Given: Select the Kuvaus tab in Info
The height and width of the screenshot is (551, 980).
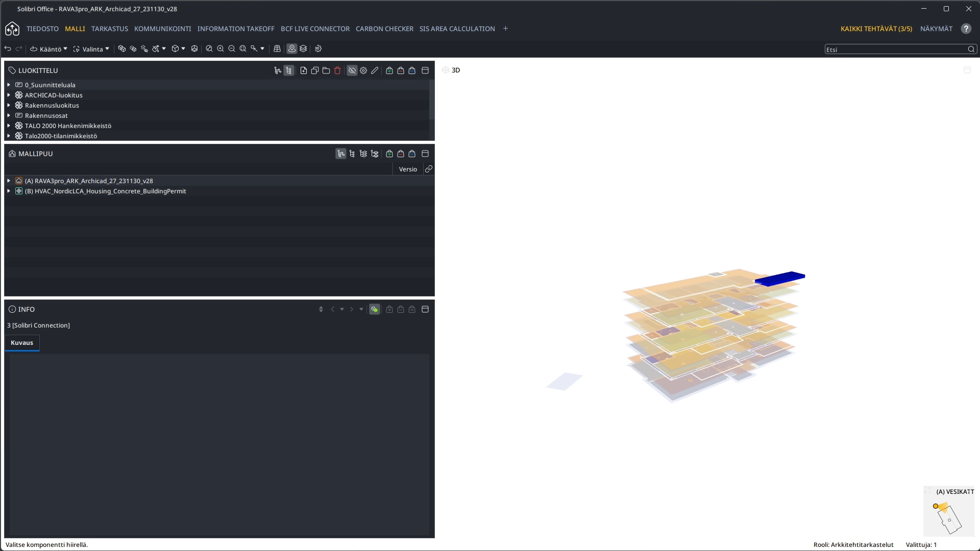Looking at the screenshot, I should click(x=22, y=343).
